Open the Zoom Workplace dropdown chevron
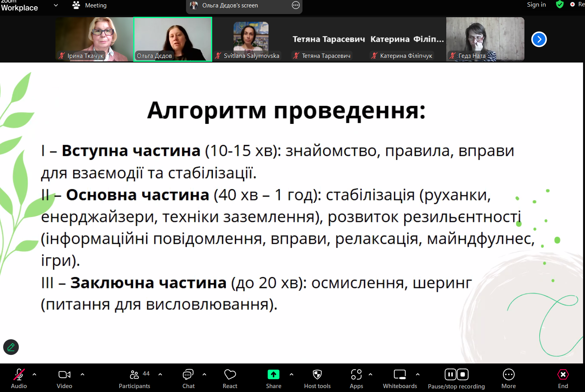Screen dimensions: 585x392 point(56,5)
